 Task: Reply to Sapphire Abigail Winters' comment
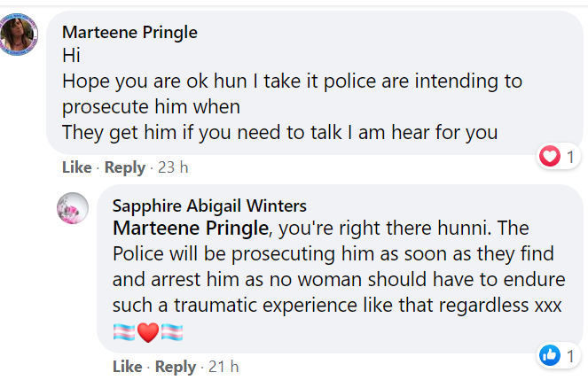point(176,367)
